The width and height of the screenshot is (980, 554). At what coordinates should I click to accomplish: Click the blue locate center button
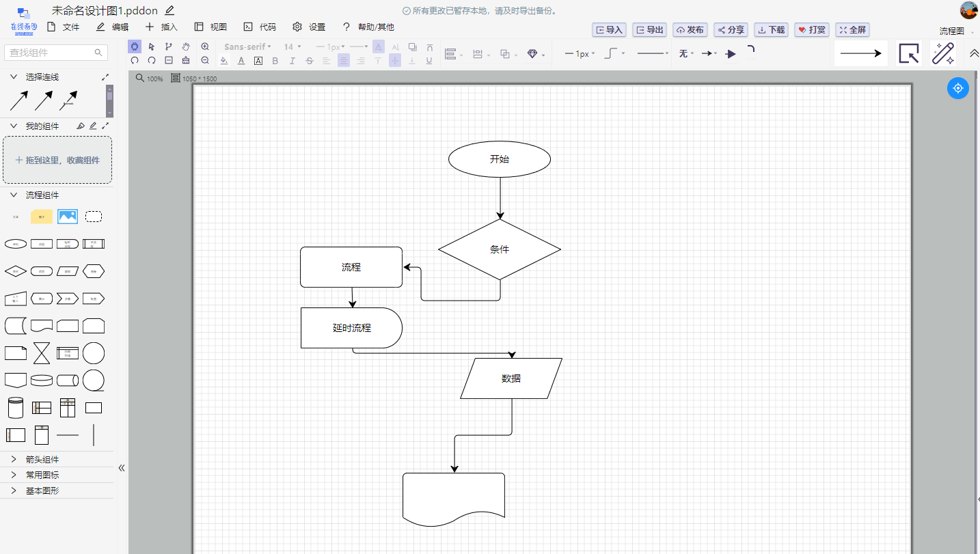(957, 88)
